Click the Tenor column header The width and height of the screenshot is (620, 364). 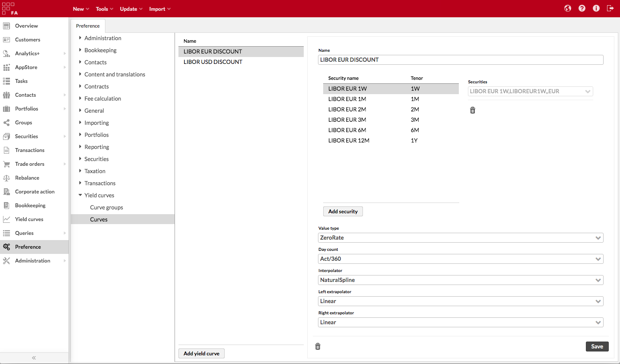(417, 78)
